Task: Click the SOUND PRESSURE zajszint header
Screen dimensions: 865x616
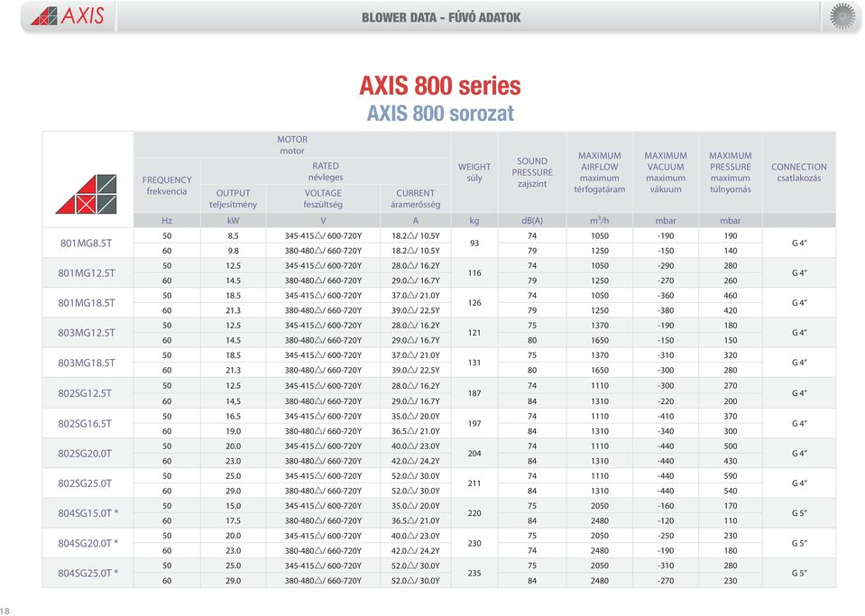Action: (532, 172)
